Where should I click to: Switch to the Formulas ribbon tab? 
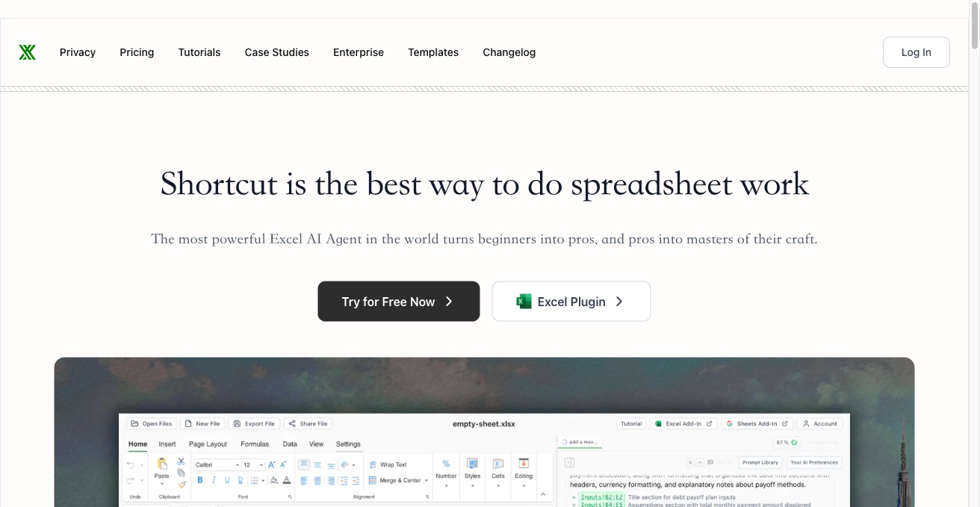coord(255,444)
